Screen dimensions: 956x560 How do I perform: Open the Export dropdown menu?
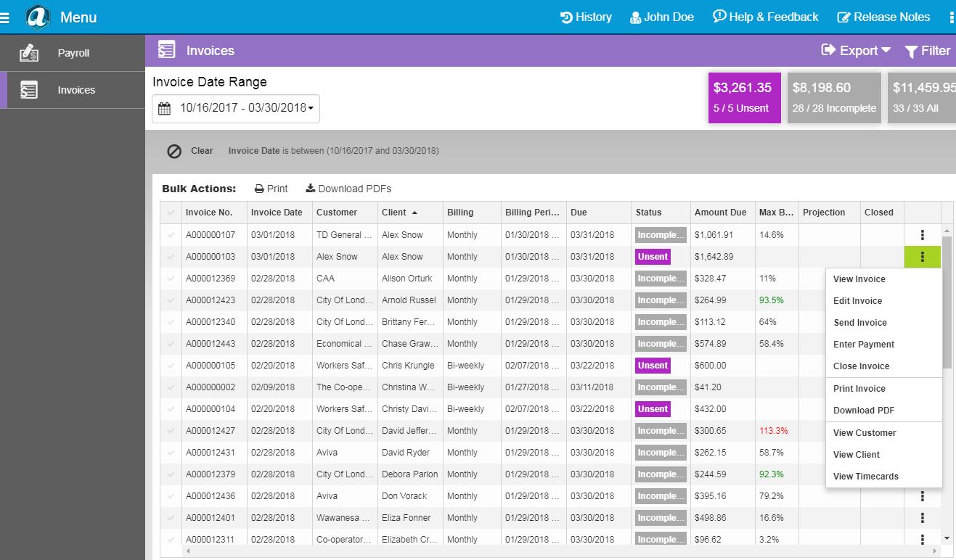point(856,50)
